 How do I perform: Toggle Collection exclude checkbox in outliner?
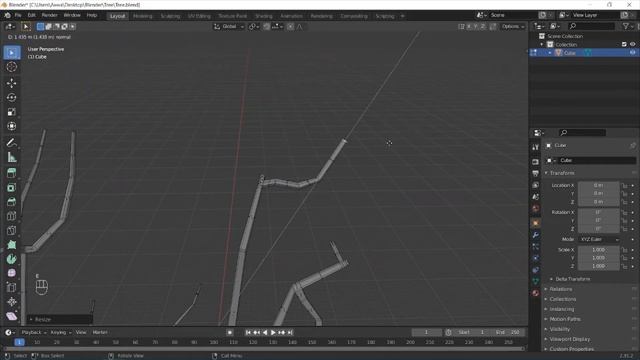pos(624,44)
